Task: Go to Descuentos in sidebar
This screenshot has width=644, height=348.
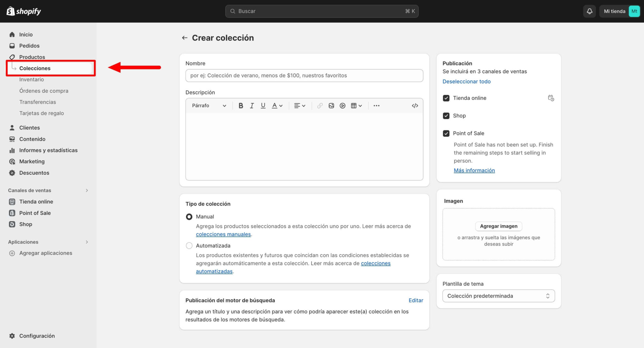Action: 34,173
